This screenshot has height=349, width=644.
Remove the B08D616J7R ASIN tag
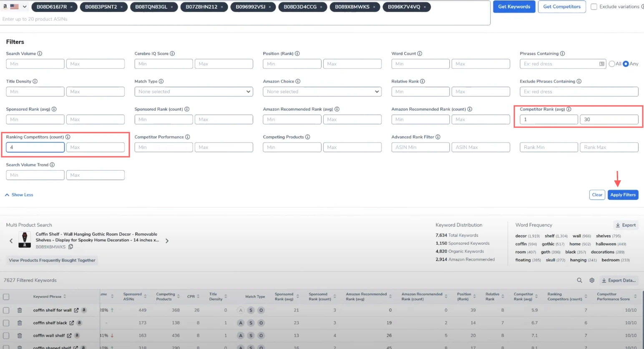(72, 7)
